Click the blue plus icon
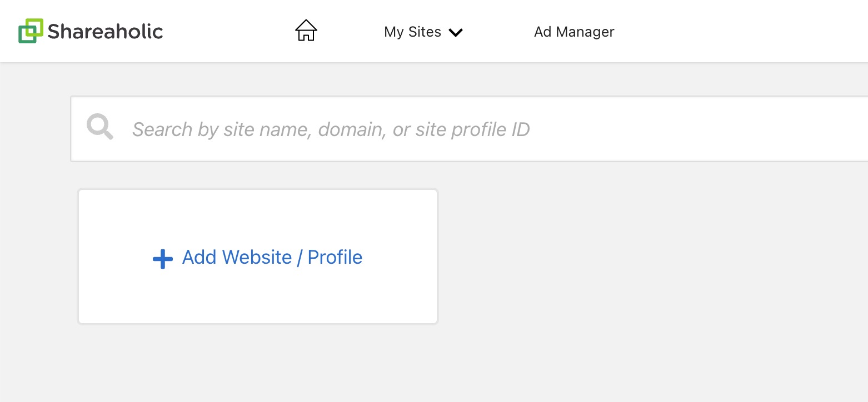868x402 pixels. tap(162, 259)
